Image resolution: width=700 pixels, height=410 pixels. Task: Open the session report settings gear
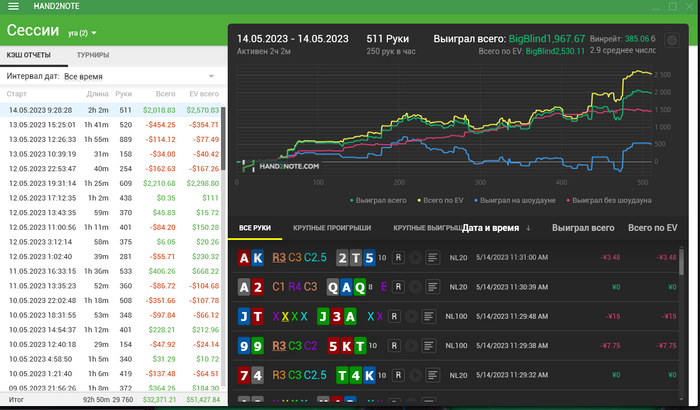672,40
